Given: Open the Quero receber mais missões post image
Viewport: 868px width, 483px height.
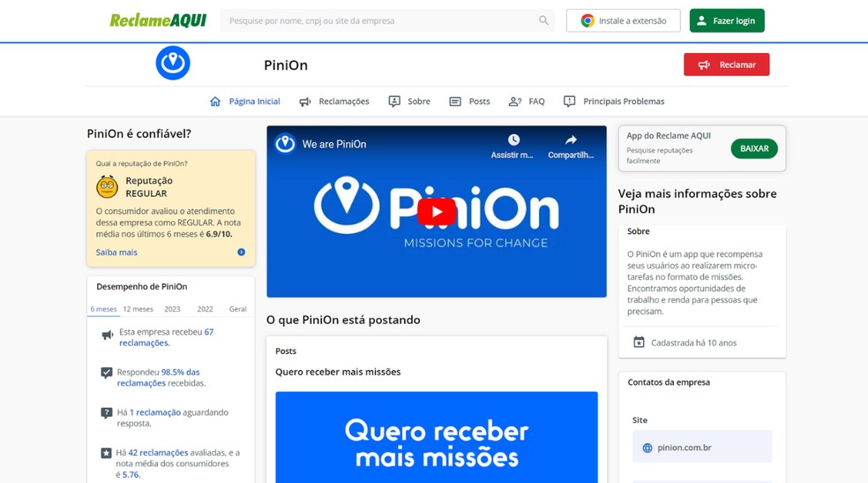Looking at the screenshot, I should [x=437, y=438].
